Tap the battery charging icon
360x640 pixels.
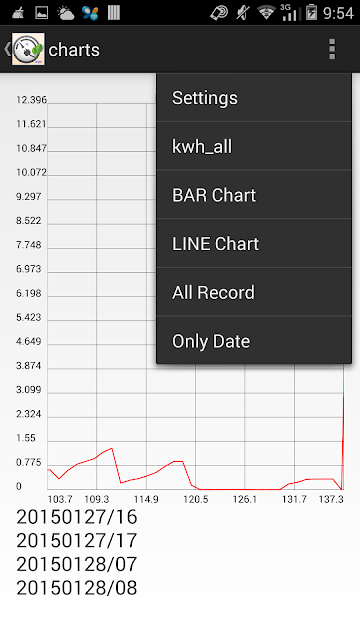tap(311, 13)
